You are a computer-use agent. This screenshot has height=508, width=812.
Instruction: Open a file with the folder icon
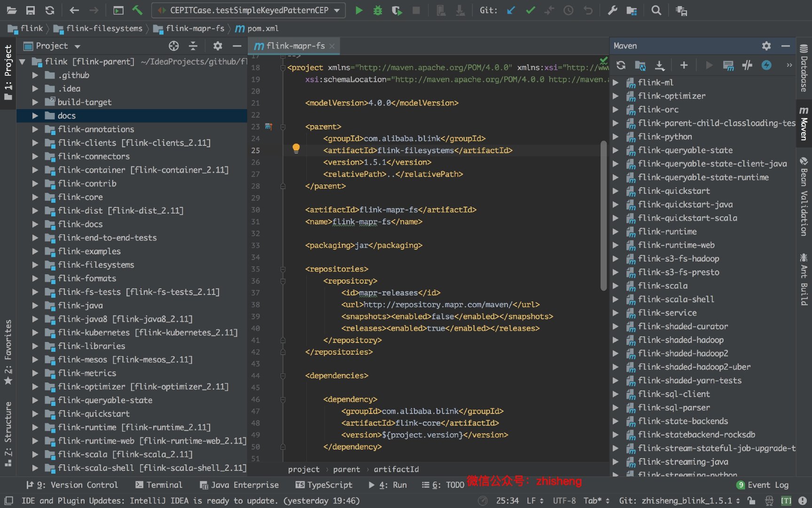11,10
